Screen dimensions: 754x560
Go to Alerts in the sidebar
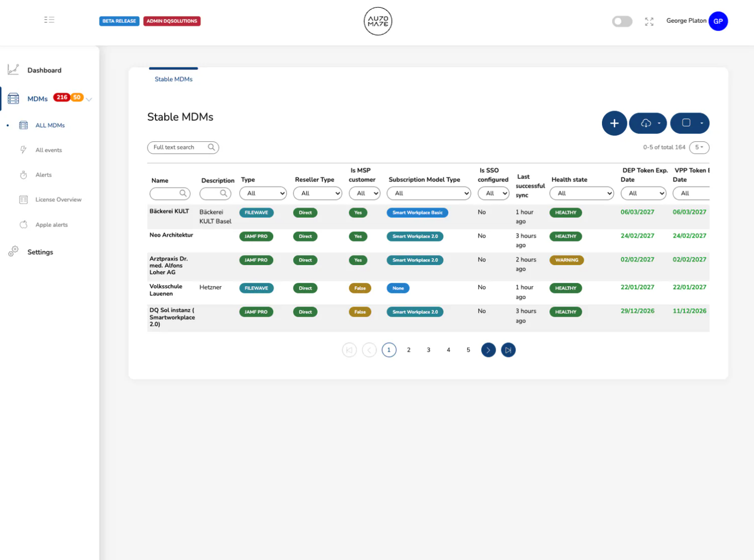pyautogui.click(x=44, y=175)
